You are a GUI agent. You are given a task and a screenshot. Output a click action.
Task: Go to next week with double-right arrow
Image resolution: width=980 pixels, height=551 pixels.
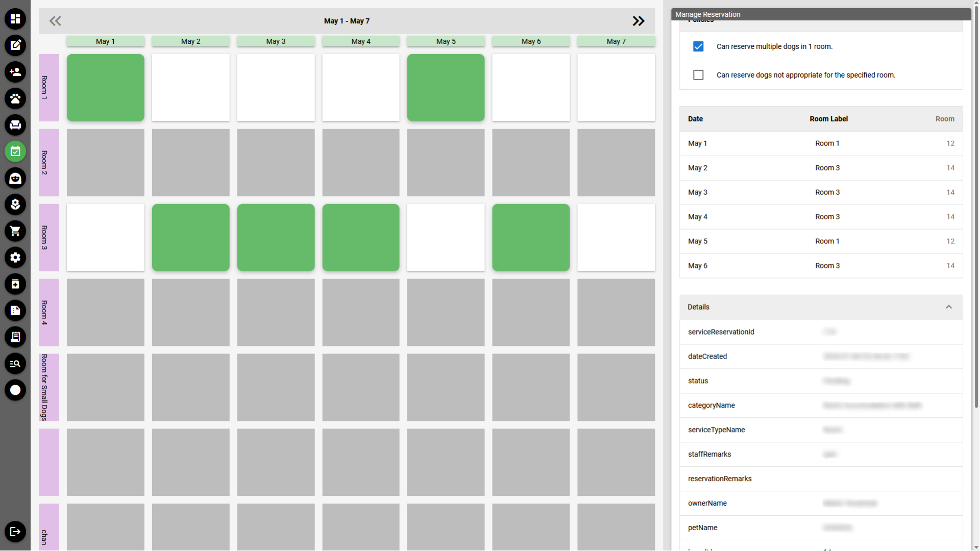point(638,21)
